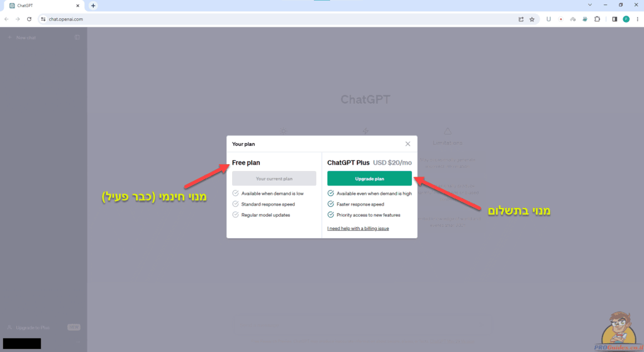Click the Your current plan button
This screenshot has height=352, width=644.
pyautogui.click(x=274, y=179)
